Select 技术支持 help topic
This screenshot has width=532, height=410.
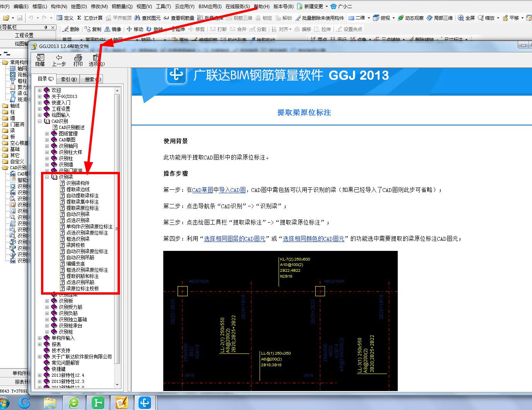(61, 350)
